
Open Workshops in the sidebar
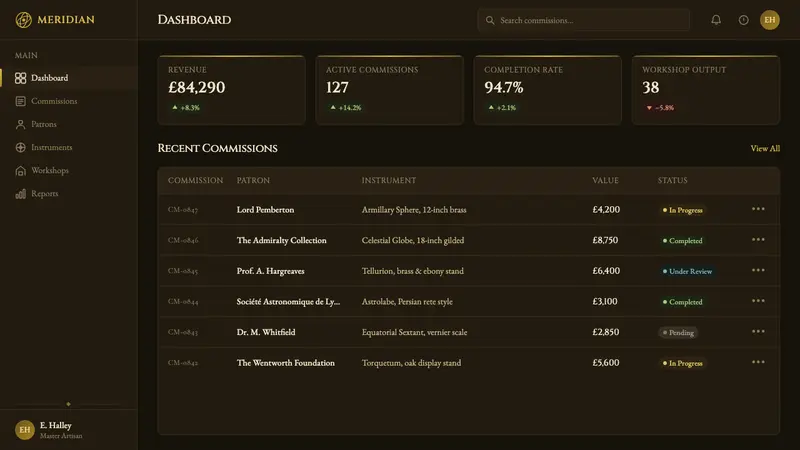(x=69, y=170)
